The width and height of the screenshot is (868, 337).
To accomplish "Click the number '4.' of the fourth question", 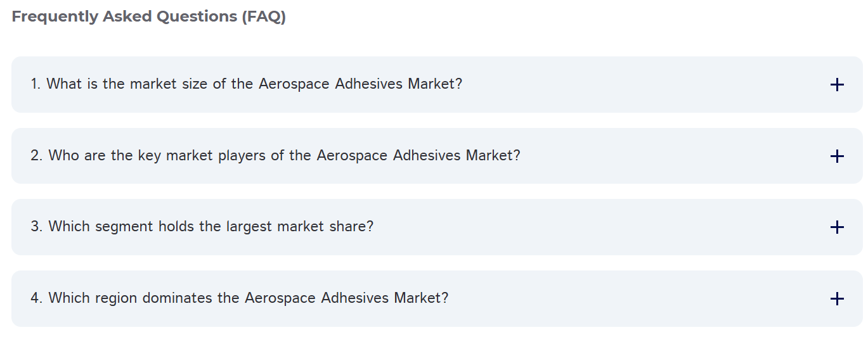I will (36, 298).
